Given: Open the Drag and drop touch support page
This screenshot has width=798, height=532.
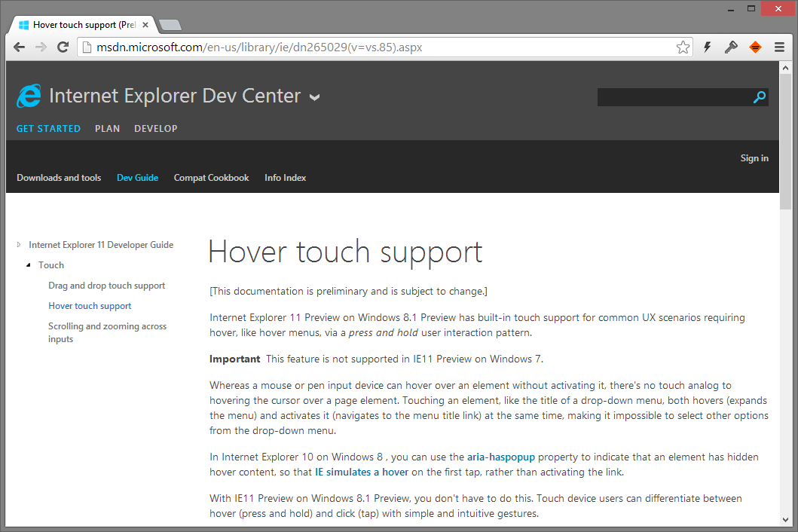Looking at the screenshot, I should (106, 286).
